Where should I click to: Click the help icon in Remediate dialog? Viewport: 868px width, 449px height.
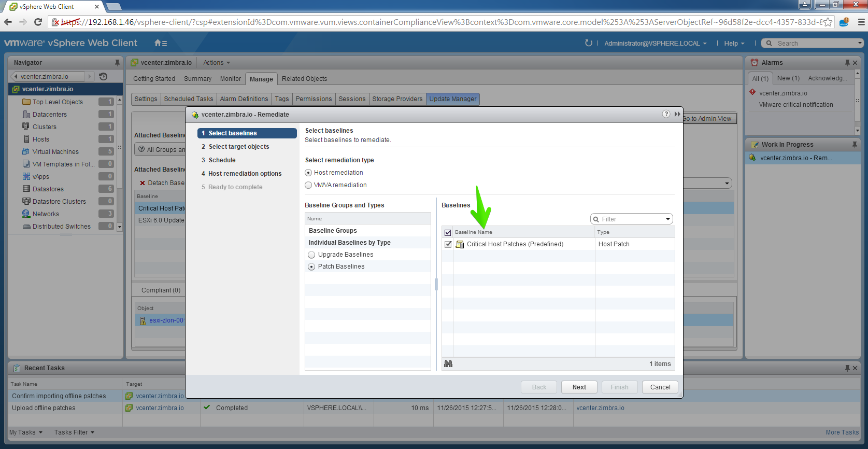pos(666,114)
